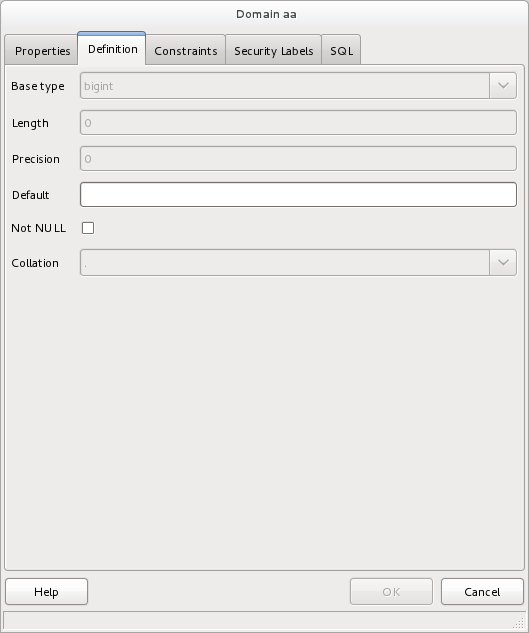Focus the Default text field
This screenshot has width=529, height=633.
[298, 195]
